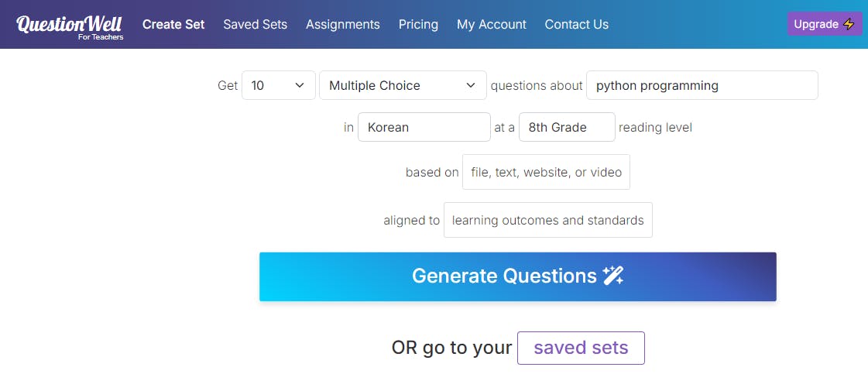Click the purple Upgrade button

[824, 24]
